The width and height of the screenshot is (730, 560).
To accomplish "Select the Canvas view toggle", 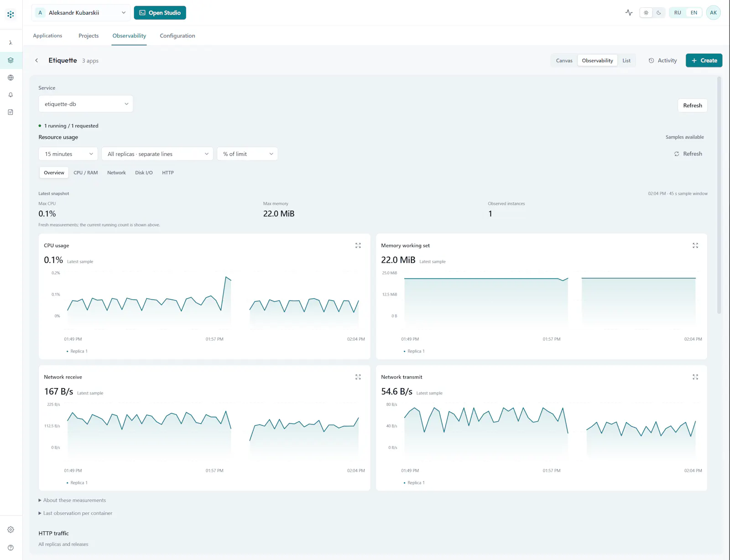I will coord(564,61).
